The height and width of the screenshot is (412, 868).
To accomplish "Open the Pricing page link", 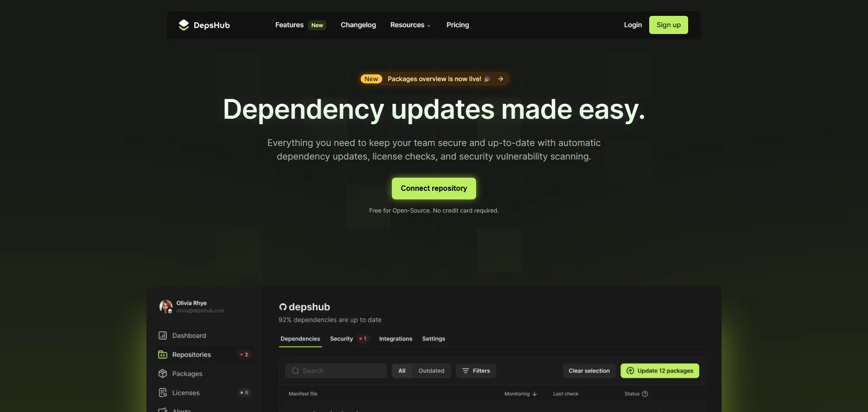I will coord(458,25).
